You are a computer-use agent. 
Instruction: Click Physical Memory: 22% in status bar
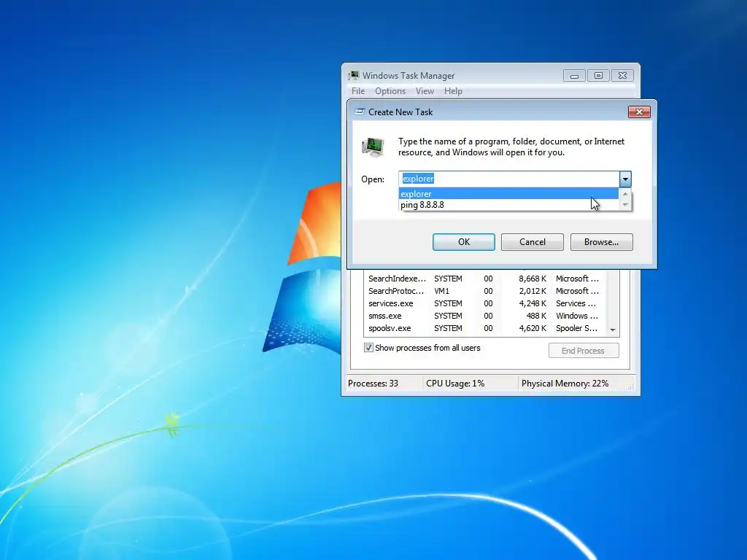[565, 384]
